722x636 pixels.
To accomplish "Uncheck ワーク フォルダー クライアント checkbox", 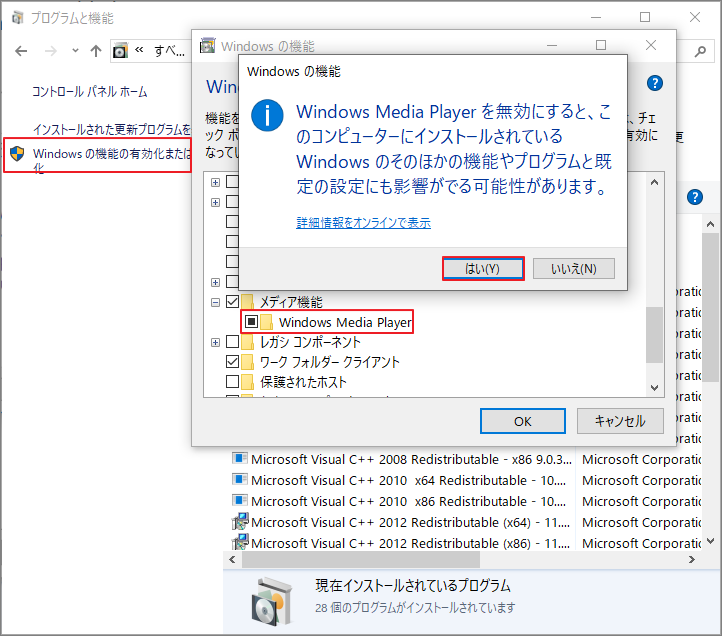I will [233, 362].
